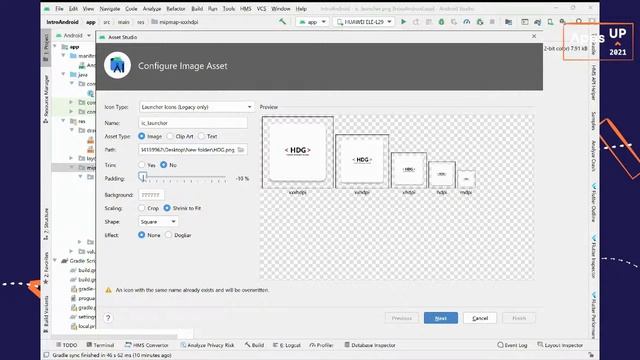Open the Logcat tool window
640x360 pixels.
point(287,345)
